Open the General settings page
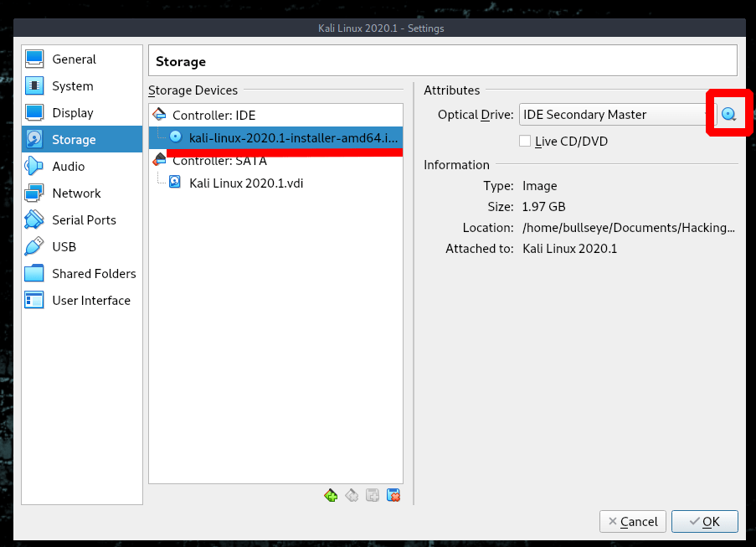Screen dimensions: 756x547 (82, 59)
